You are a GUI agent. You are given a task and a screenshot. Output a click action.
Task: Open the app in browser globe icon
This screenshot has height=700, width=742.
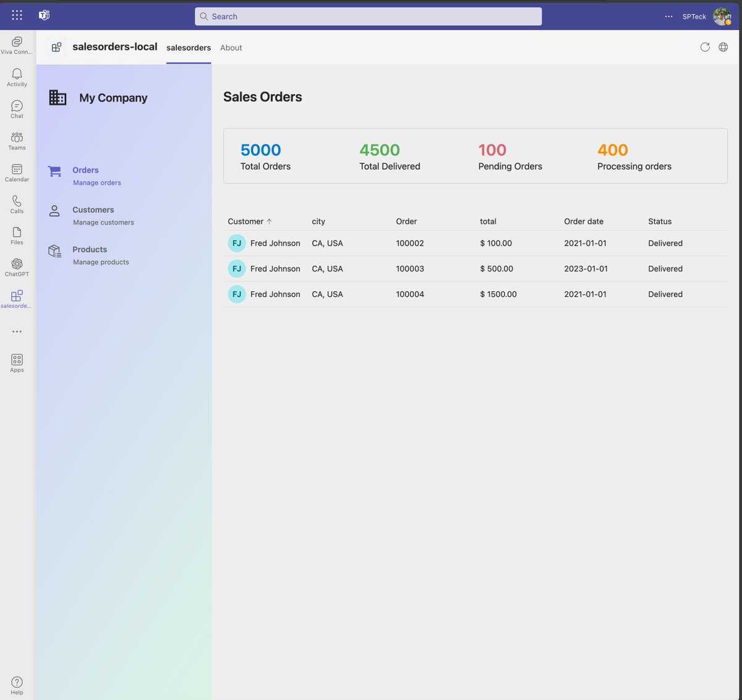(723, 47)
